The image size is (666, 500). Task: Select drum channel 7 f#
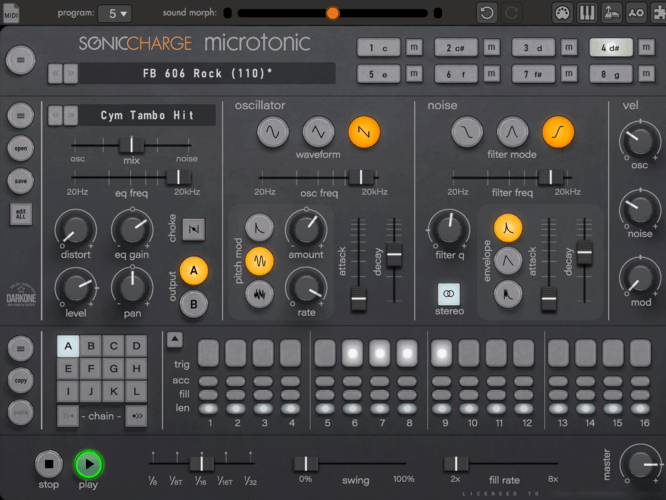point(533,74)
